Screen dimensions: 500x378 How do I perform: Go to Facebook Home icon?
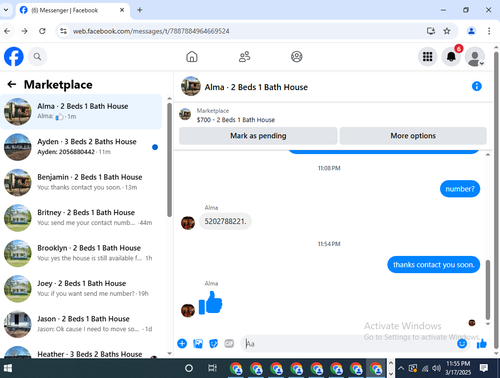coord(192,57)
